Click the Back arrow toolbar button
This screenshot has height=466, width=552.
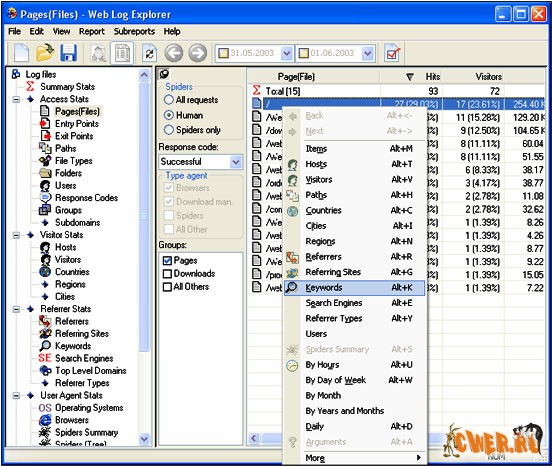tap(174, 53)
